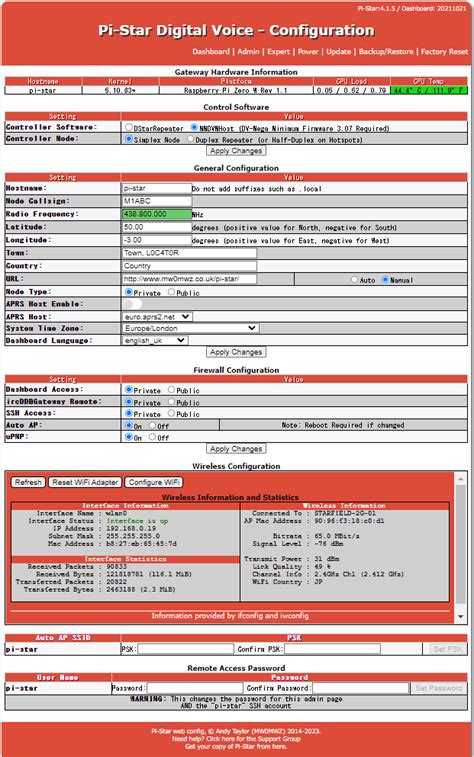Click the Latitude input field
Image resolution: width=474 pixels, height=757 pixels.
click(x=157, y=227)
